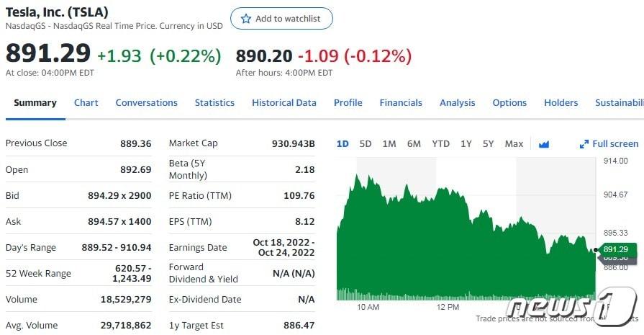Screen dimensions: 644x335
Task: Go to the Statistics tab
Action: 214,103
